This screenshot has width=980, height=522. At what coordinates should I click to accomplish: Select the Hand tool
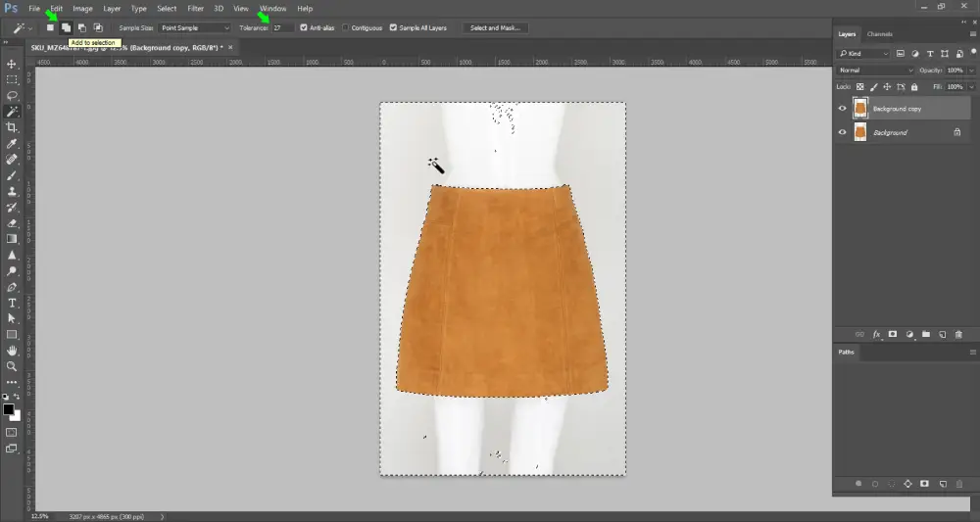11,351
